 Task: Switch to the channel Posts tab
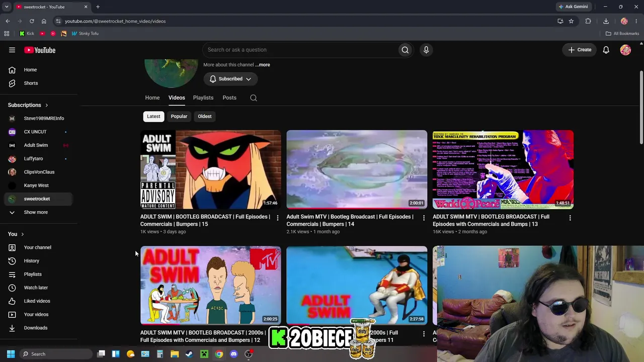pos(229,98)
